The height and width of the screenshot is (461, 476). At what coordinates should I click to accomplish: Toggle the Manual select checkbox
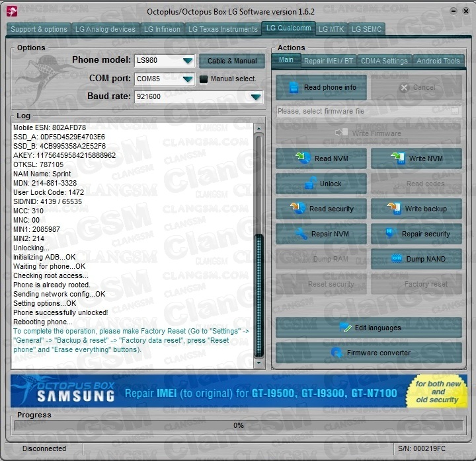204,79
